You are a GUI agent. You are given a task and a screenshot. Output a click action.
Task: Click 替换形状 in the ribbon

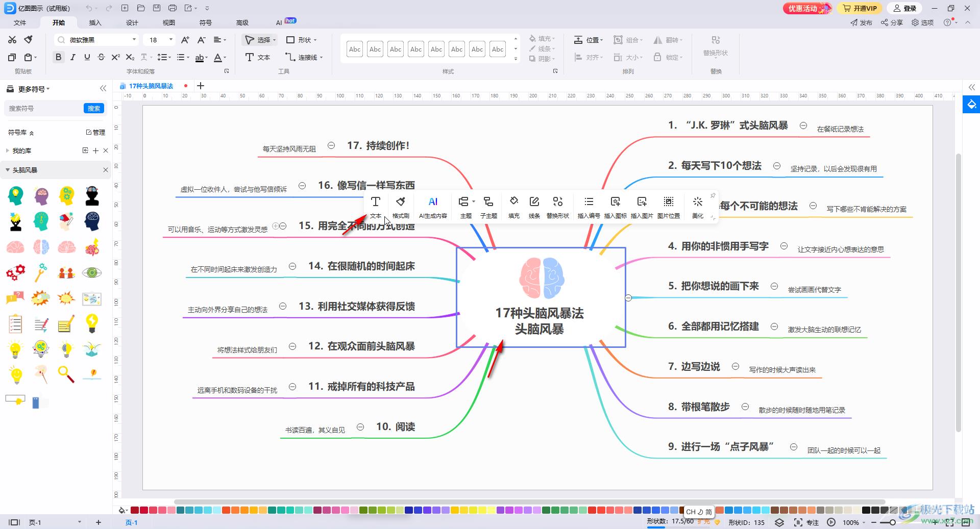715,45
